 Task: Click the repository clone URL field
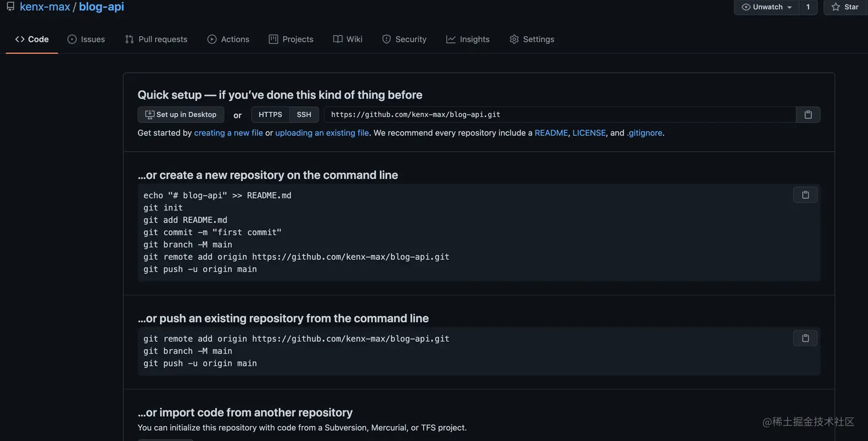click(x=560, y=115)
